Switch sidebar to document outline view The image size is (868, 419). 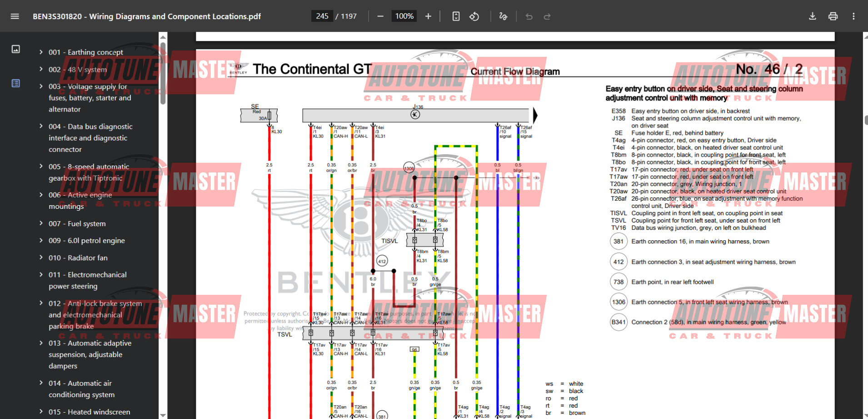pos(16,83)
